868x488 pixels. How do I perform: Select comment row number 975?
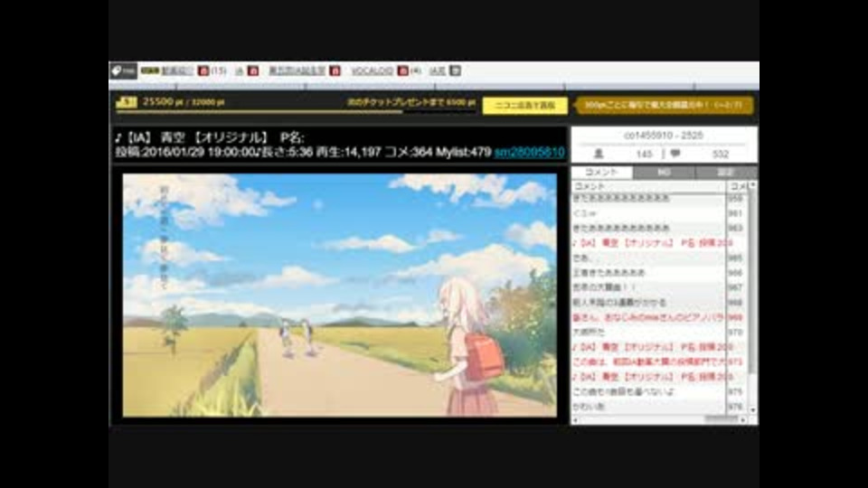pos(659,391)
